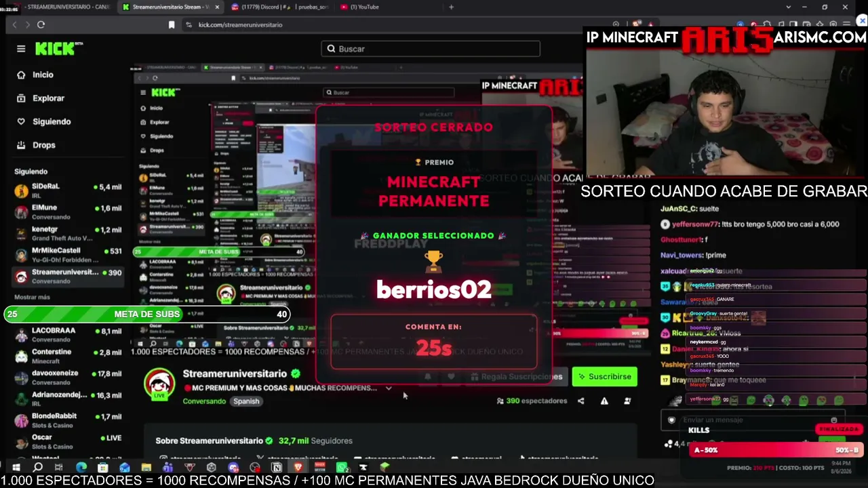Switch to the Discord browser tab
868x488 pixels.
click(x=279, y=7)
